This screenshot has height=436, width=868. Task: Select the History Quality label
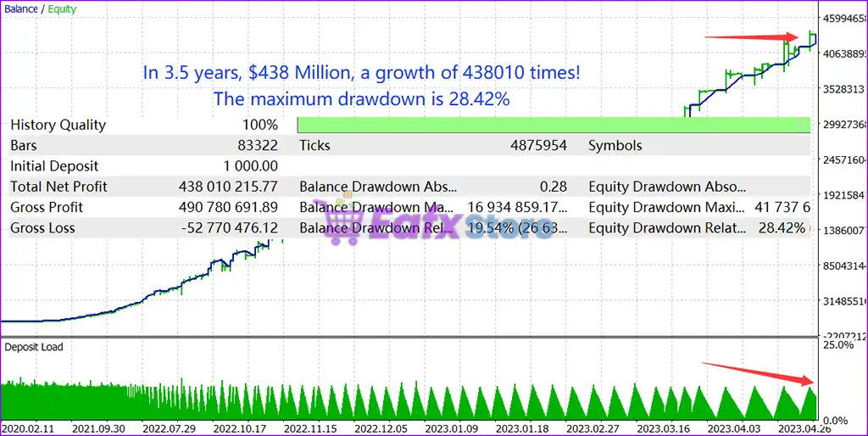tap(58, 126)
